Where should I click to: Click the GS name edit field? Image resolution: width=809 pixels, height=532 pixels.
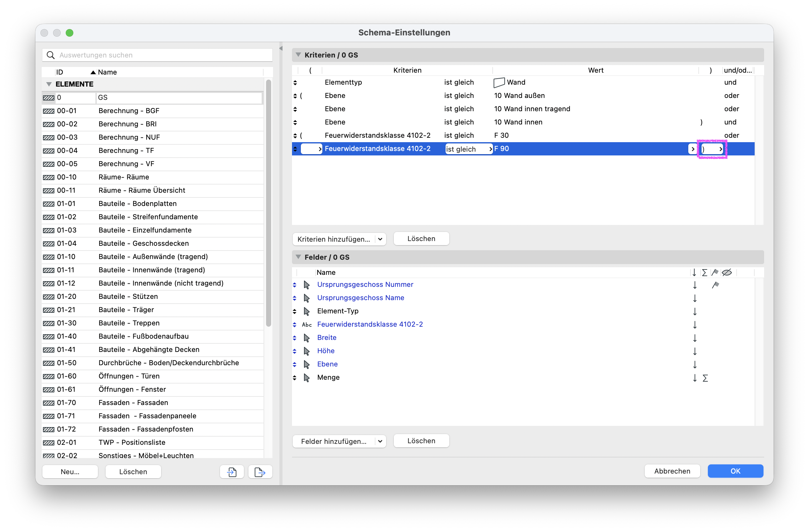coord(179,98)
